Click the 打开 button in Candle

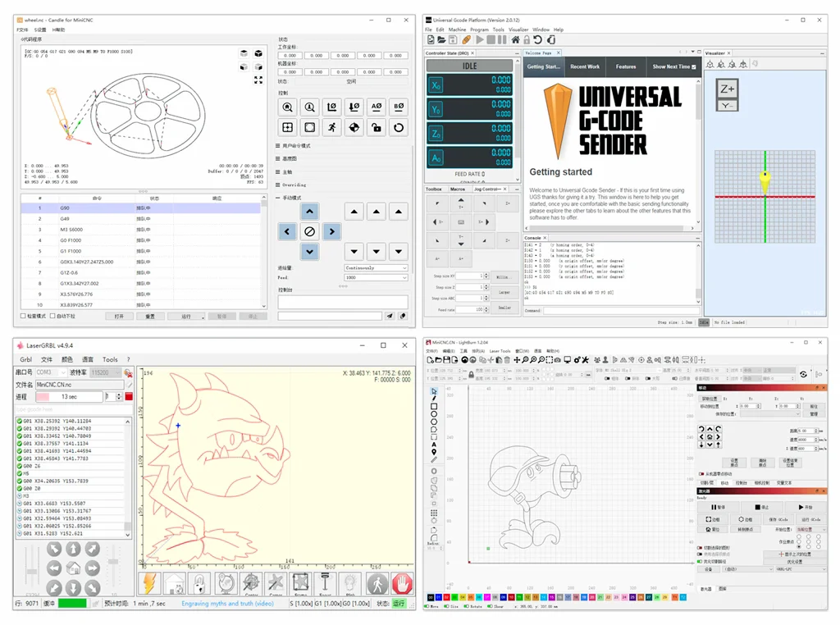[x=119, y=317]
